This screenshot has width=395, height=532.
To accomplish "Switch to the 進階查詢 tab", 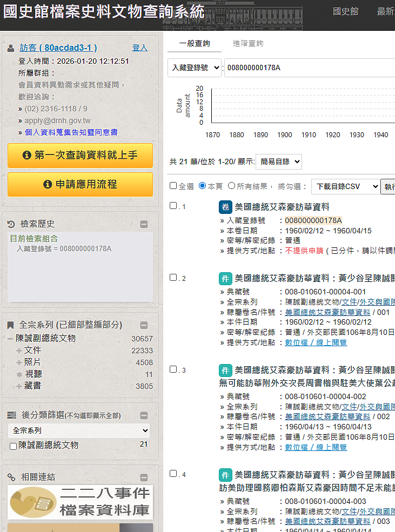I will coord(248,43).
